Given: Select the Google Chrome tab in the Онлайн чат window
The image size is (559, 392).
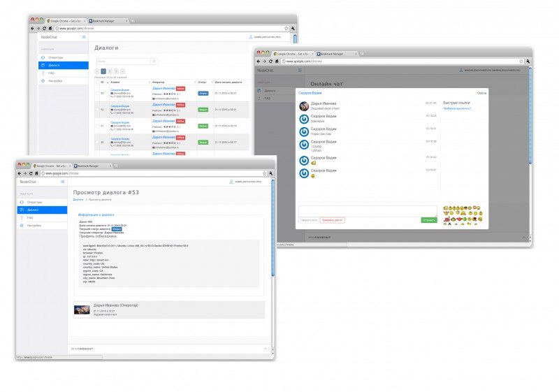Looking at the screenshot, I should tap(293, 54).
